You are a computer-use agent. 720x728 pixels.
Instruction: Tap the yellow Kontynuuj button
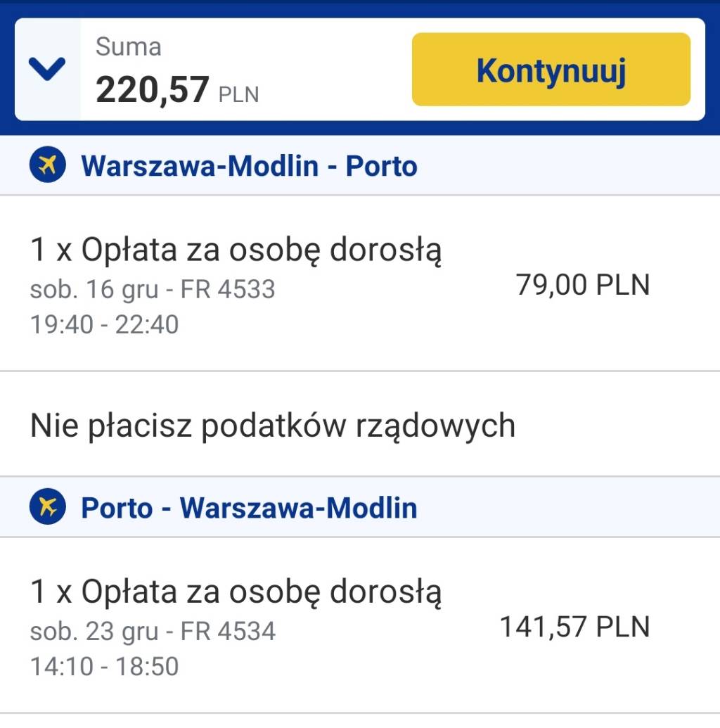(x=551, y=70)
